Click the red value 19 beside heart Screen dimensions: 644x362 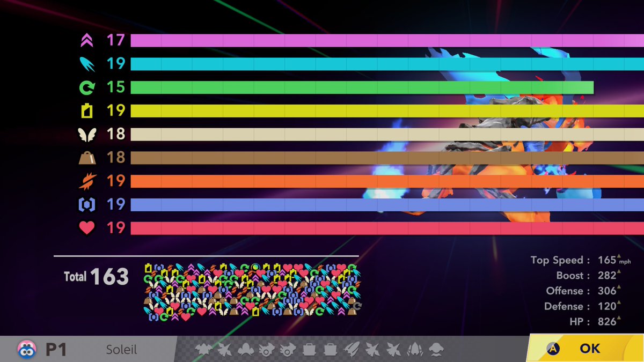(x=115, y=228)
